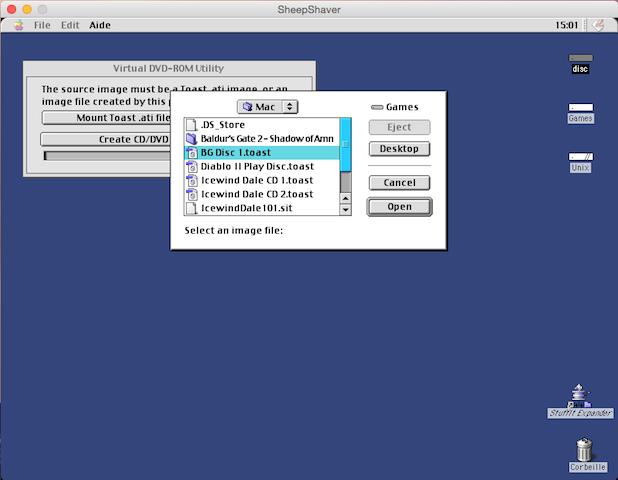Screen dimensions: 618x480
Task: Cancel the file selection dialog
Action: [x=399, y=183]
